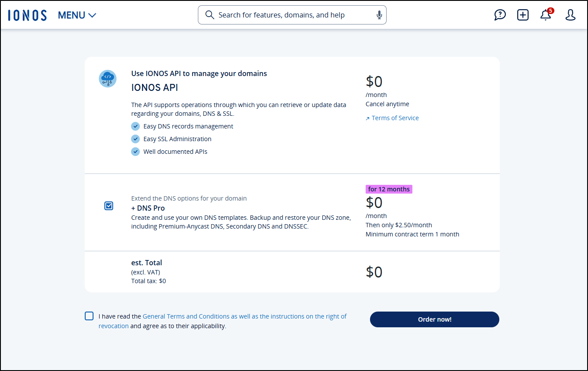Click the 'Easy DNS records management' text
588x371 pixels.
coord(188,126)
